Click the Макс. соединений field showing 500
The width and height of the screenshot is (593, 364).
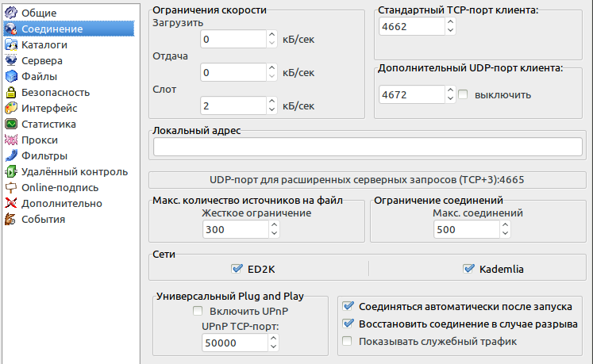(467, 229)
